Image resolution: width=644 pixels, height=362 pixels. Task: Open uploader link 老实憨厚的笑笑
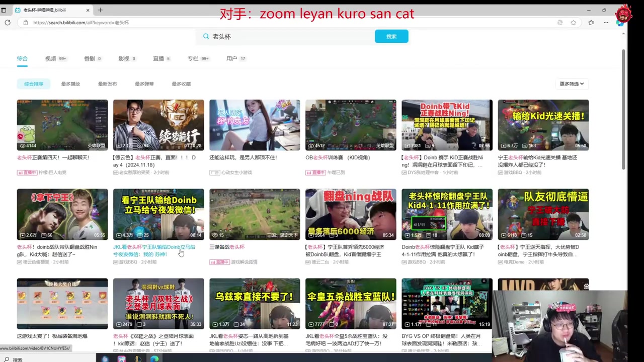pyautogui.click(x=135, y=172)
